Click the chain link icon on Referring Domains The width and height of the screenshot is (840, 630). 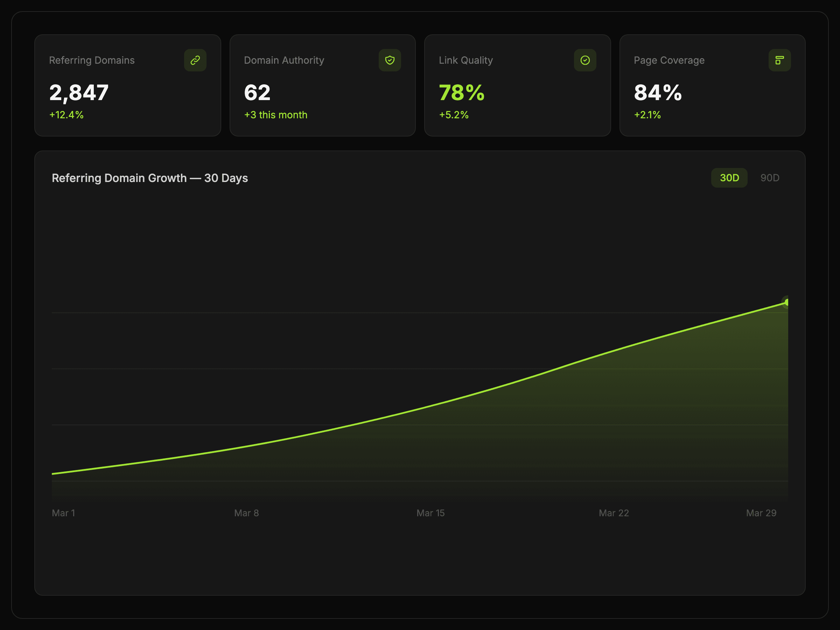[x=195, y=60]
